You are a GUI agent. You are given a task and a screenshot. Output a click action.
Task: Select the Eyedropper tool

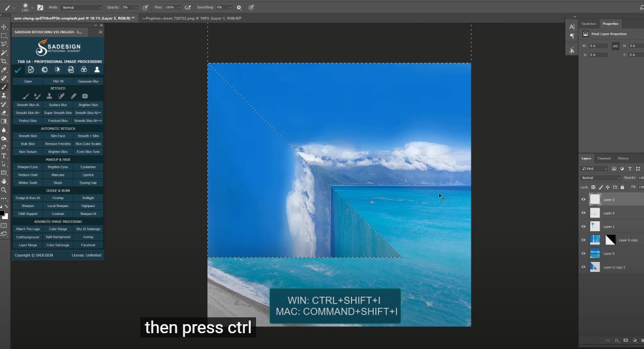(x=4, y=70)
